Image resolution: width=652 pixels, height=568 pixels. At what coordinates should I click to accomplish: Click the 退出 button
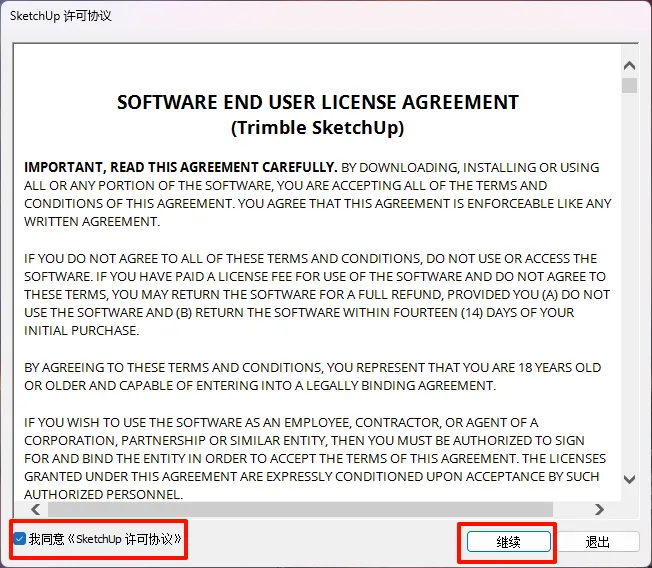click(598, 542)
